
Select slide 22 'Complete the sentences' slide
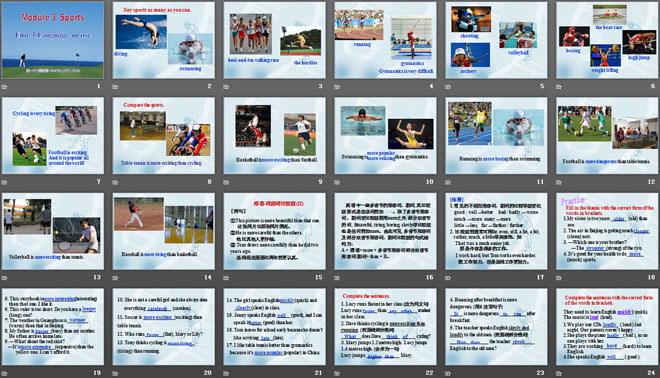385,327
